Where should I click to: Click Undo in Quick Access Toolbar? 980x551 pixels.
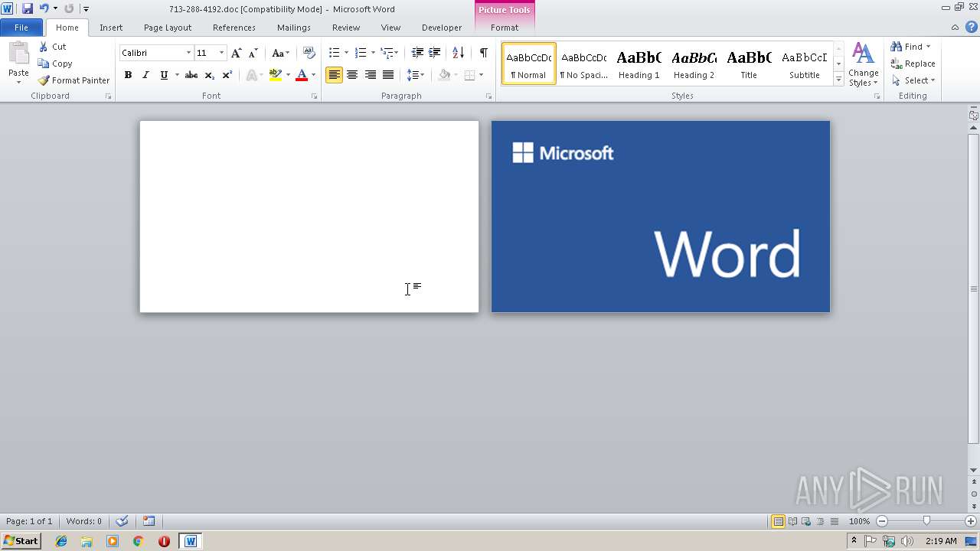[44, 8]
